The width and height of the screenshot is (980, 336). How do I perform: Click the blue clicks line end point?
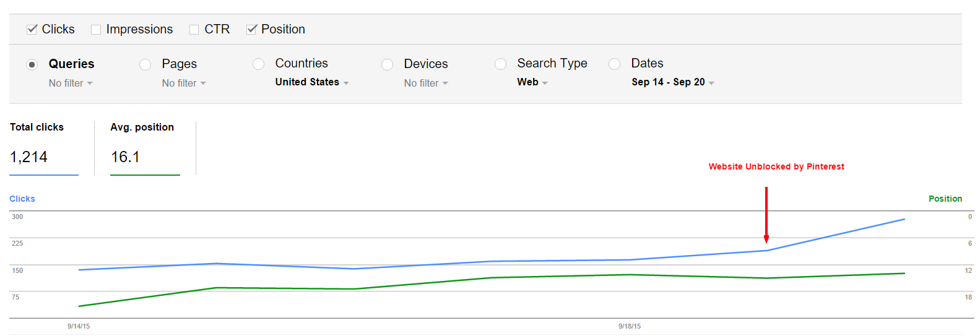(904, 219)
